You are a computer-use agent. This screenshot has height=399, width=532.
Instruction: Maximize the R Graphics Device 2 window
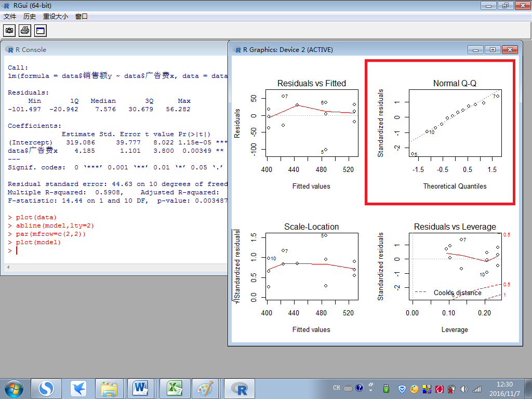tap(493, 50)
